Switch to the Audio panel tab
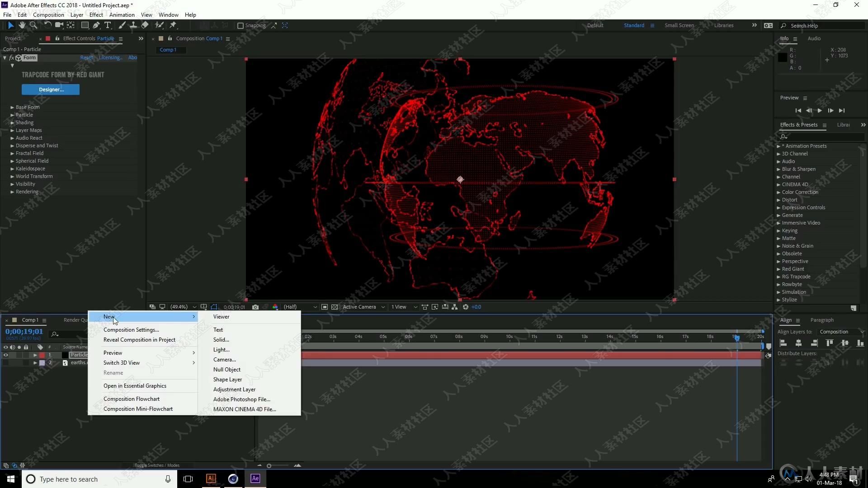Image resolution: width=868 pixels, height=488 pixels. (814, 38)
